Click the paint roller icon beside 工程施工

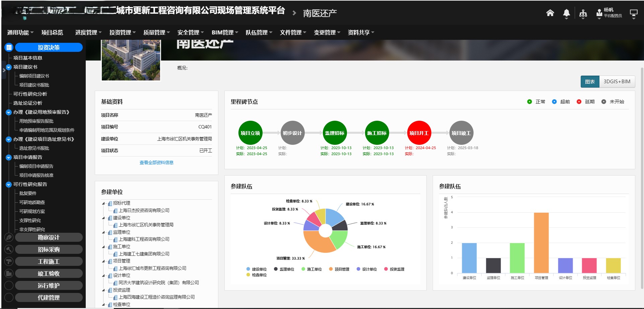pyautogui.click(x=9, y=262)
